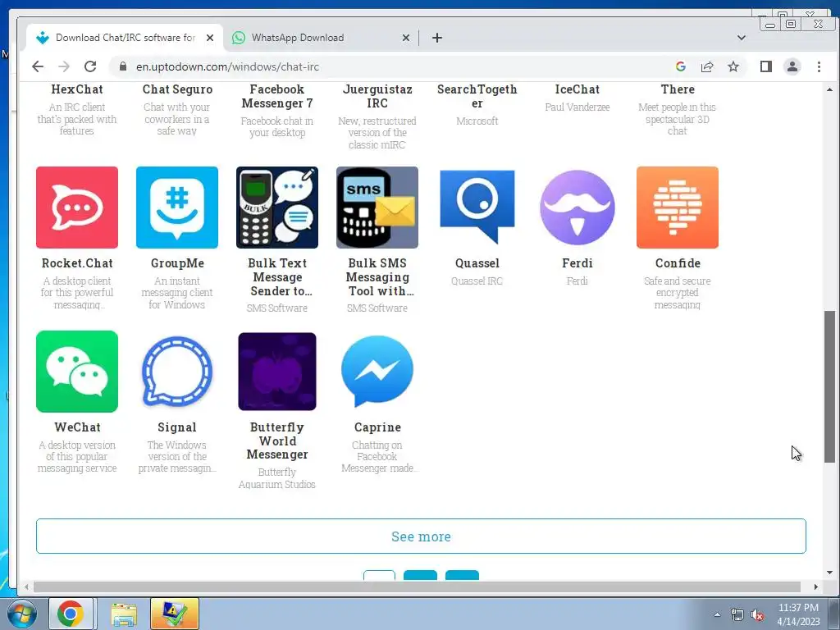Screen dimensions: 840x630
Task: Open the Rocket.Chat app icon
Action: coord(77,208)
